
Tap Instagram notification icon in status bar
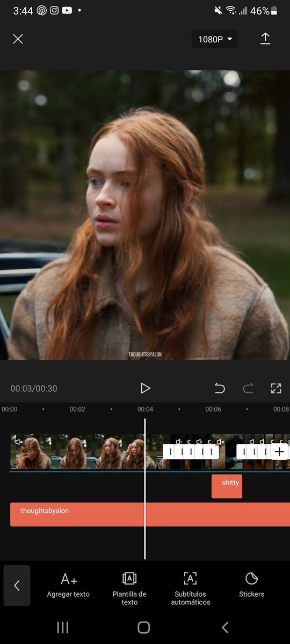tap(54, 11)
